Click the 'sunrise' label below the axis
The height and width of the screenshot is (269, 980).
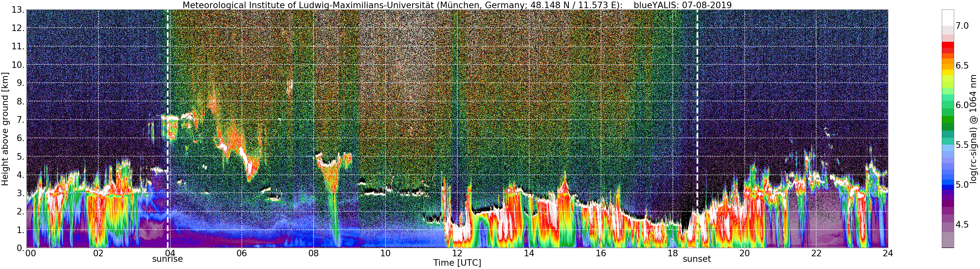click(x=168, y=259)
